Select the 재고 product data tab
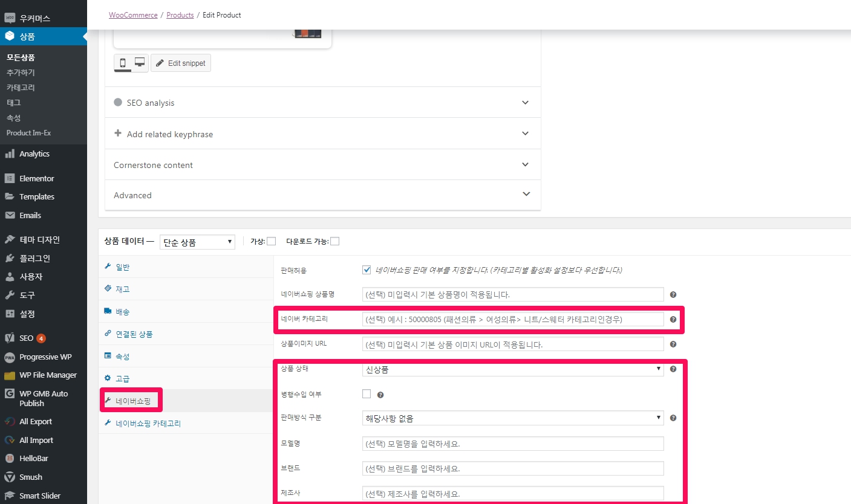The height and width of the screenshot is (504, 851). click(122, 289)
